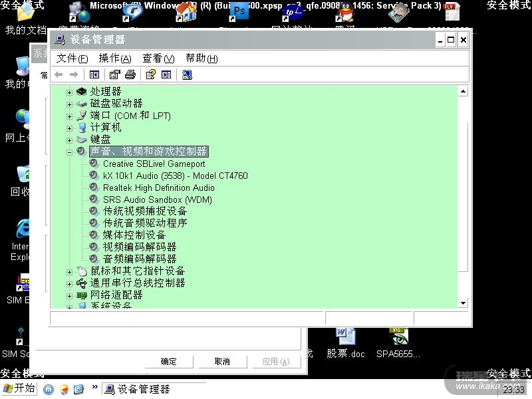532x399 pixels.
Task: Click the Help toolbar icon with question mark
Action: tap(151, 74)
